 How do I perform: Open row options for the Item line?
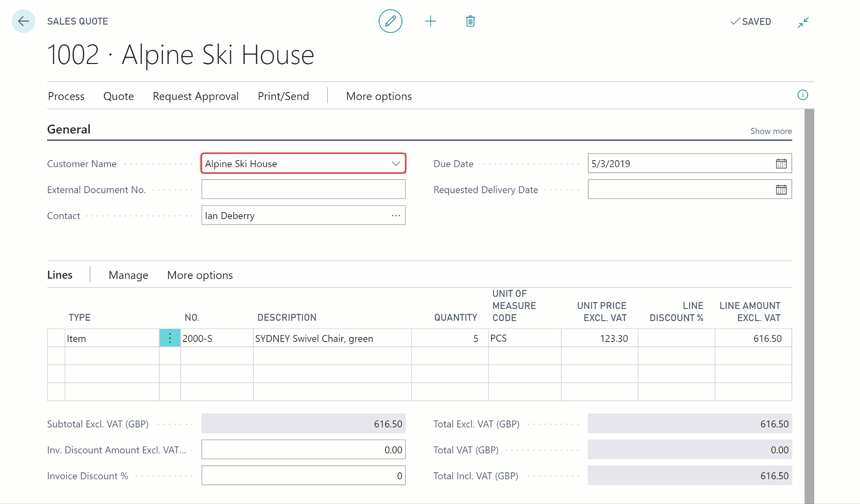point(170,338)
